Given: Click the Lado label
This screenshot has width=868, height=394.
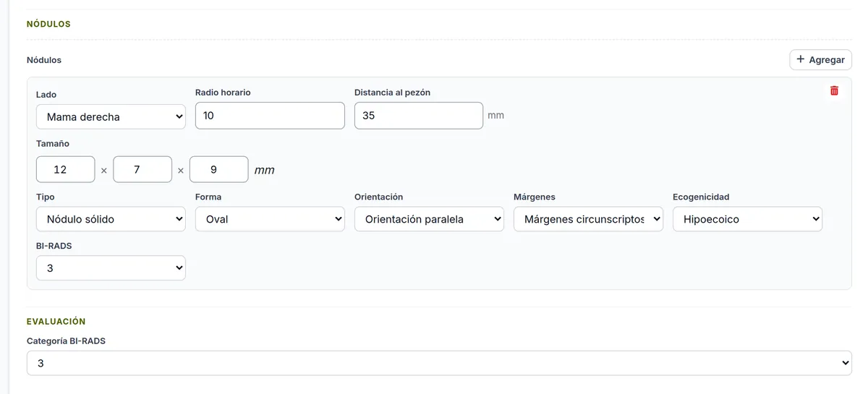Looking at the screenshot, I should tap(46, 95).
